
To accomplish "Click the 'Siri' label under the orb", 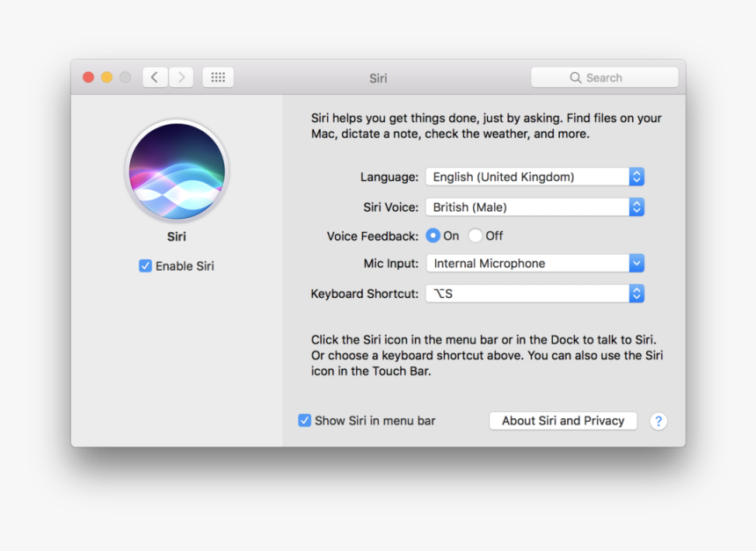I will point(177,236).
